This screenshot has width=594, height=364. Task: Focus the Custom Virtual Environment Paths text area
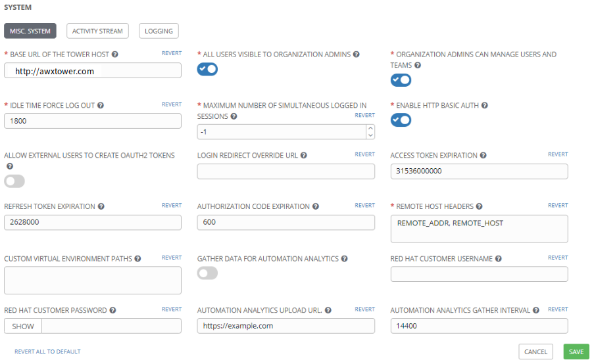coord(93,281)
